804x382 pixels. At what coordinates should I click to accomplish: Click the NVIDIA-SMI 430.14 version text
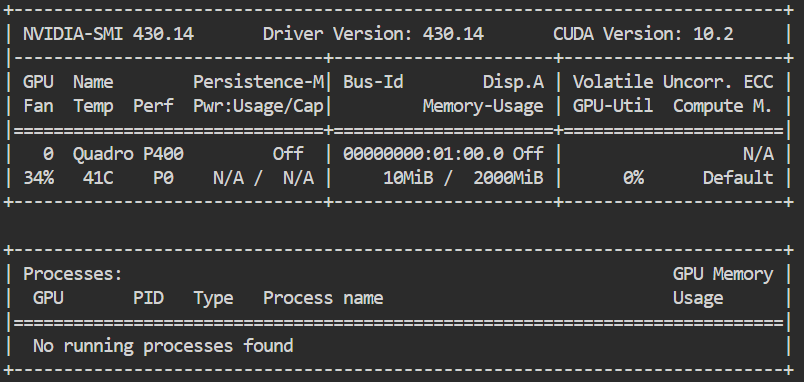108,34
